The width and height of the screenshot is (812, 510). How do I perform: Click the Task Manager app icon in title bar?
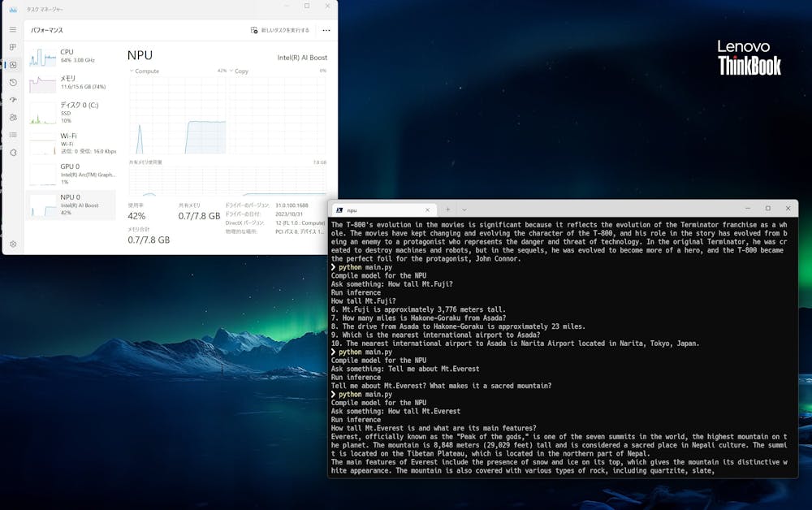pos(13,9)
